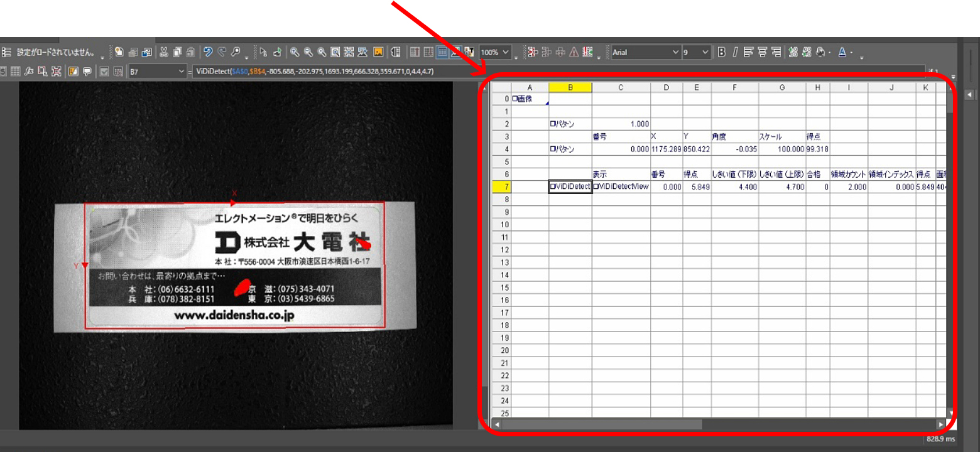Expand overflow arrow after the settings text
Viewport: 980px width, 452px height.
pos(102,58)
